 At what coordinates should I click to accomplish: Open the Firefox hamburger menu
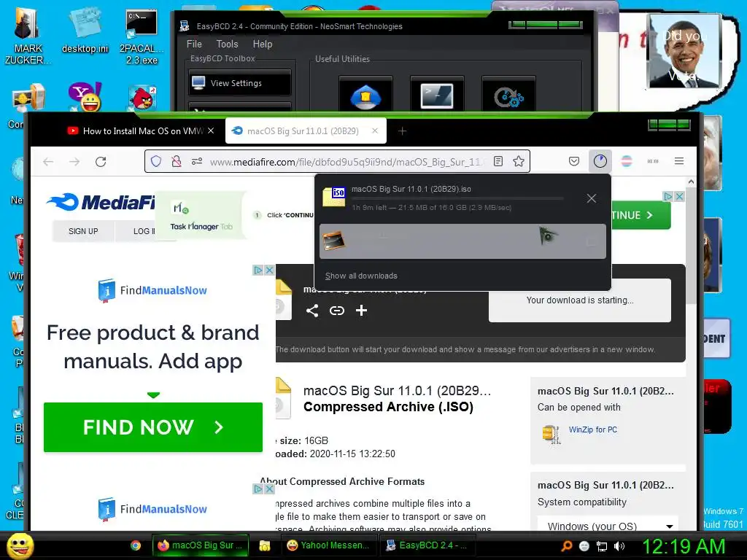[679, 161]
